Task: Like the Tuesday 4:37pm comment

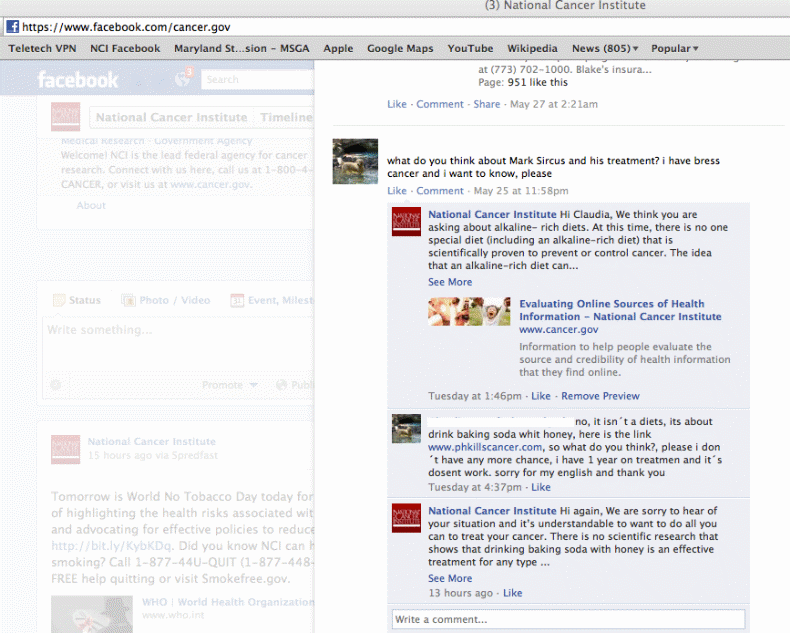Action: [541, 487]
